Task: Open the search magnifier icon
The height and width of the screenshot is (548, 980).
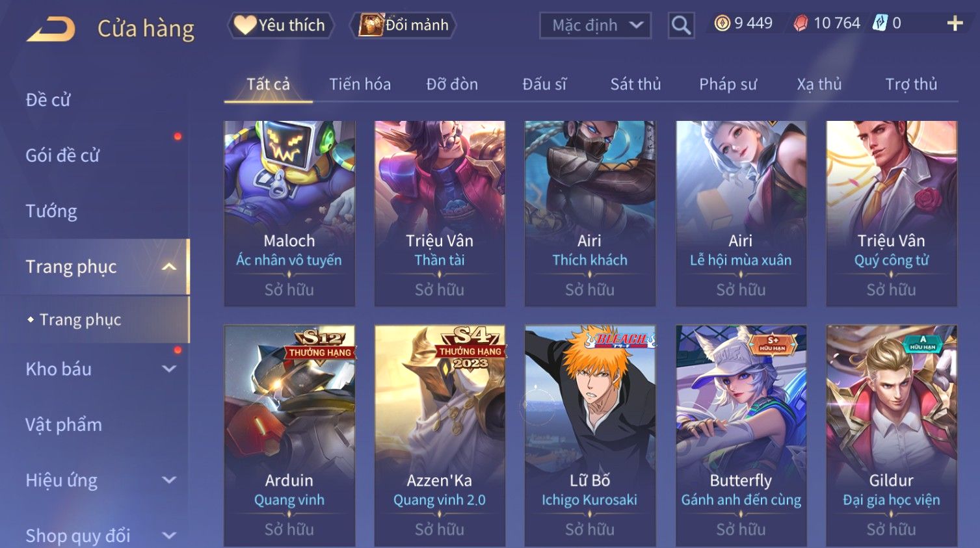Action: click(x=681, y=25)
